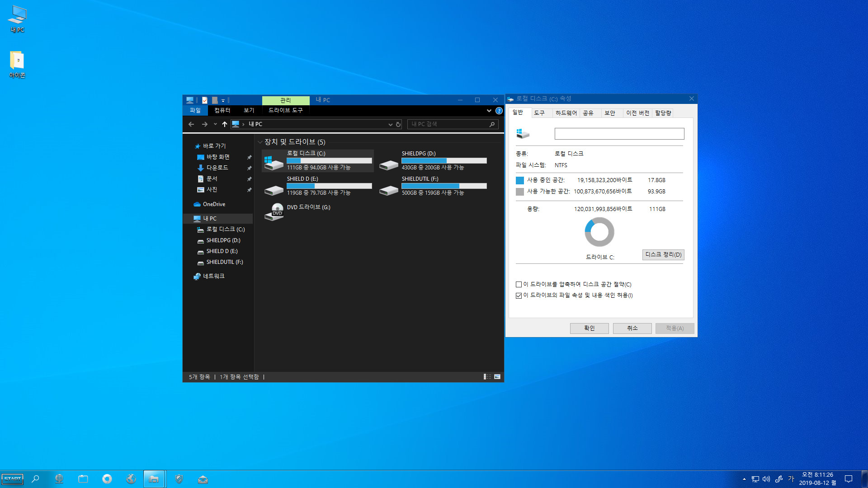The width and height of the screenshot is (868, 488).
Task: Click the green 관리 contextual tab
Action: 286,100
